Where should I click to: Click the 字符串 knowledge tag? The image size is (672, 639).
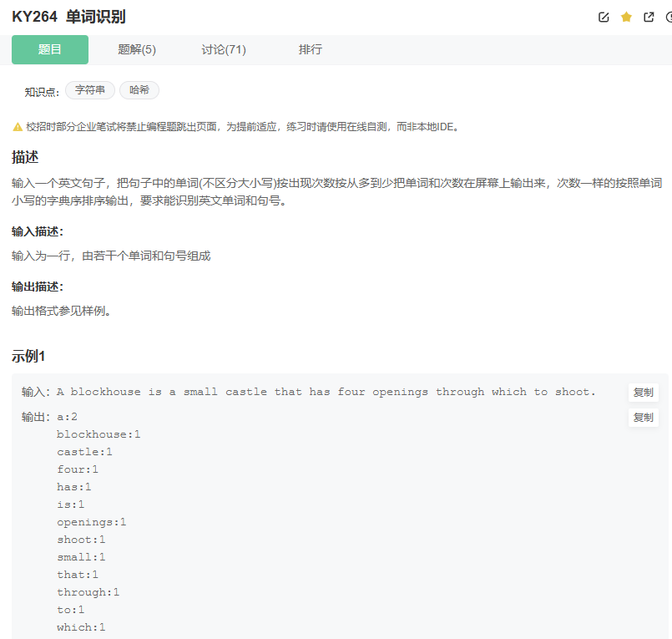(90, 90)
